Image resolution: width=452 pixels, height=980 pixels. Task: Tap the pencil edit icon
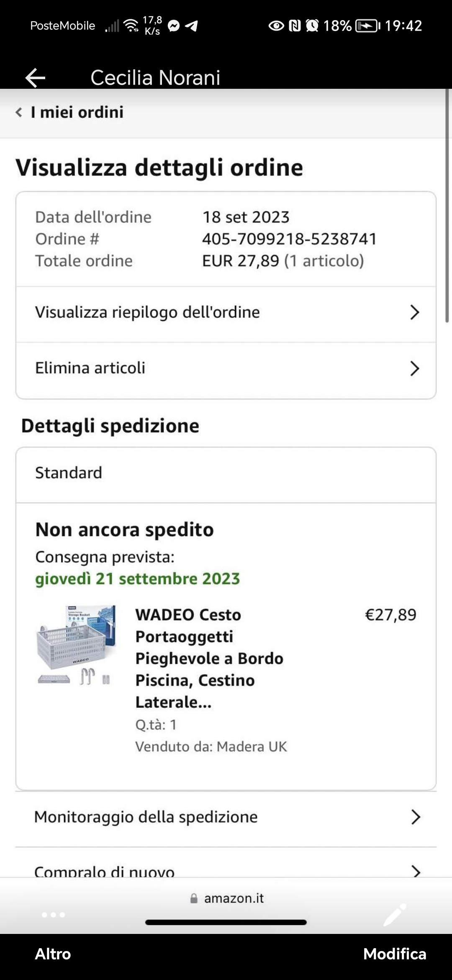[395, 915]
